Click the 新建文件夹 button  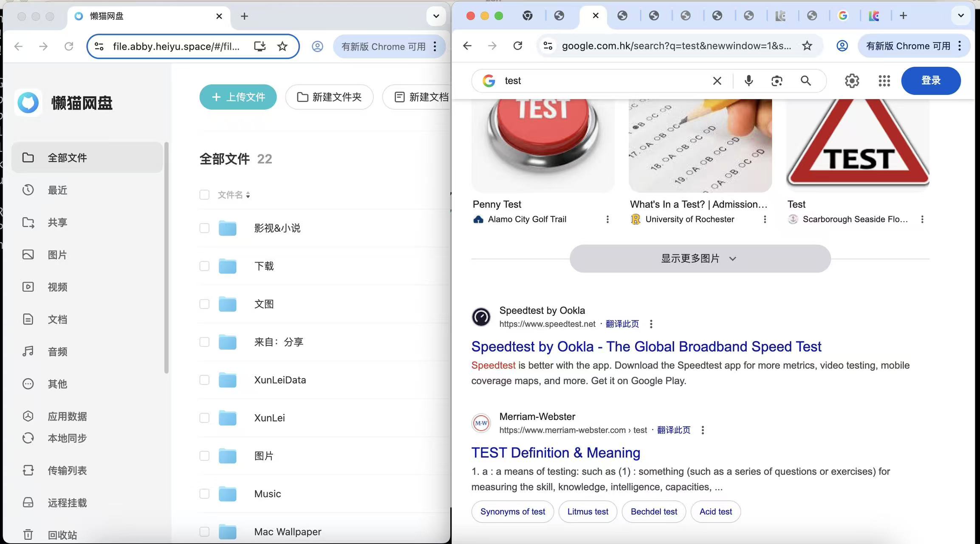click(x=329, y=97)
